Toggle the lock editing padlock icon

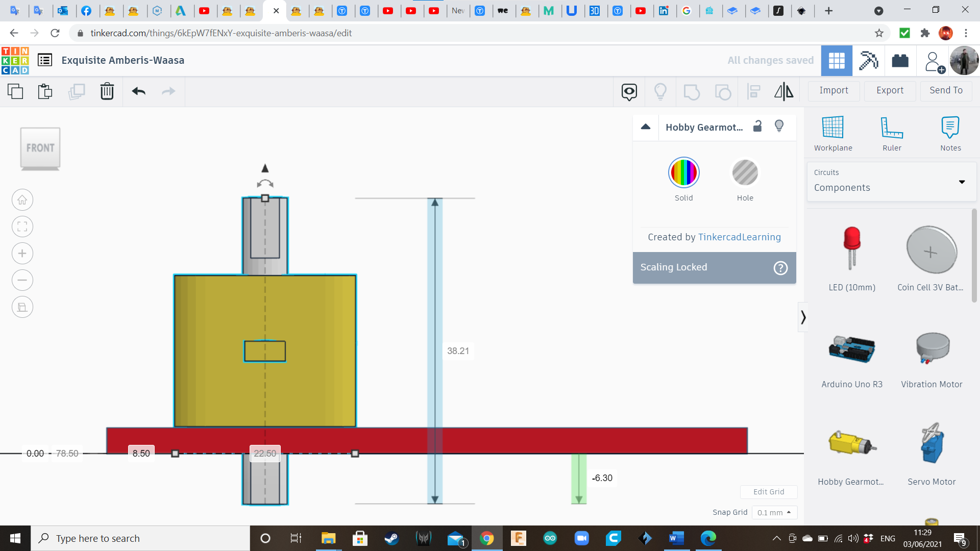tap(757, 127)
